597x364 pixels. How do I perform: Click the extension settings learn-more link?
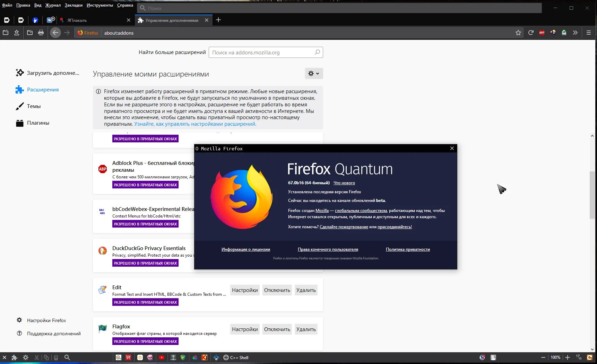tap(195, 124)
